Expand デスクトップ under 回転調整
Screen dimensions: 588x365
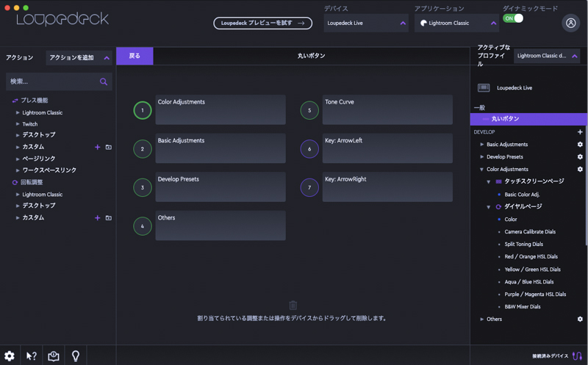[x=18, y=206]
